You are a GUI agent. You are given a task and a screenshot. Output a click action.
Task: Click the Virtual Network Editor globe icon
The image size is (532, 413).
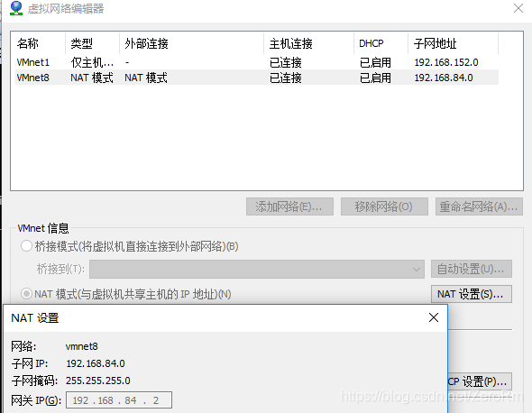click(16, 8)
